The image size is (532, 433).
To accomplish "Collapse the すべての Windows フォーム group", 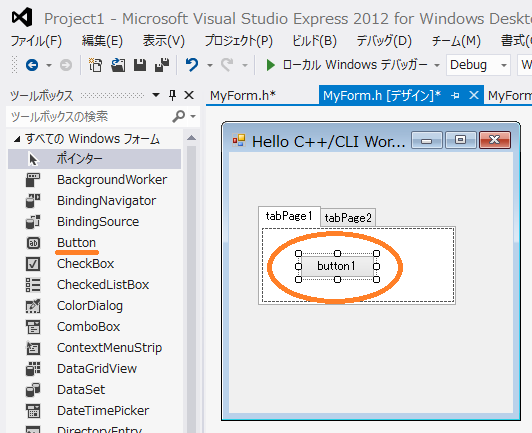I will pyautogui.click(x=17, y=139).
